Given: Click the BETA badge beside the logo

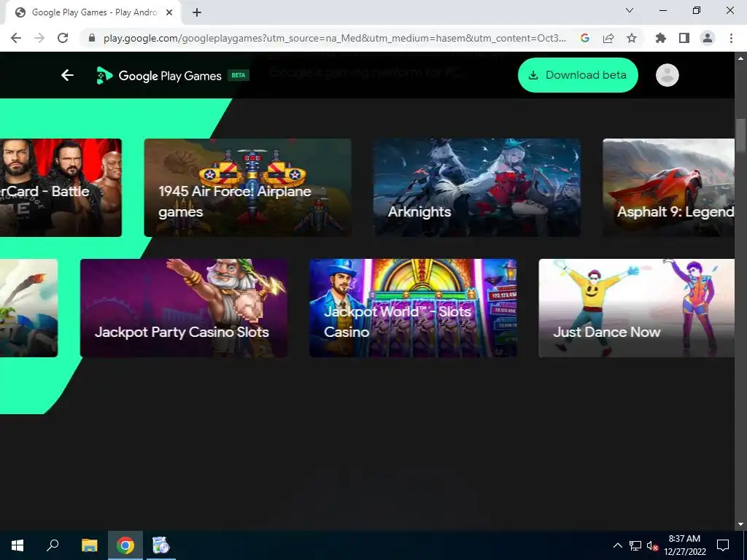Looking at the screenshot, I should (x=239, y=75).
